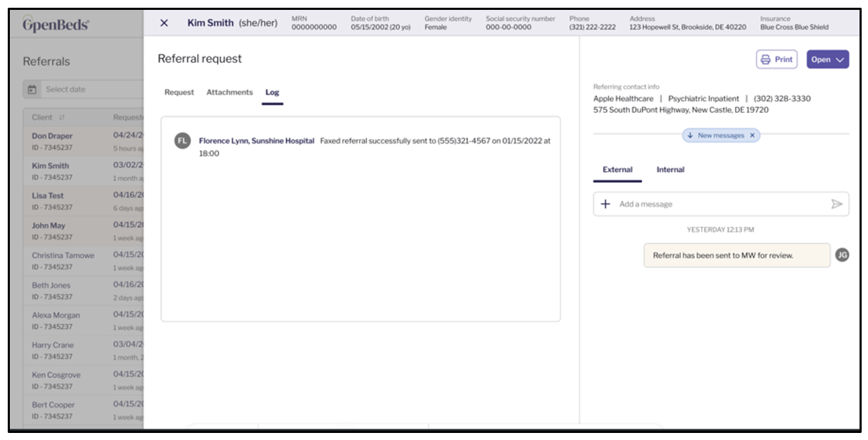Click the JG avatar beside message

pyautogui.click(x=842, y=255)
